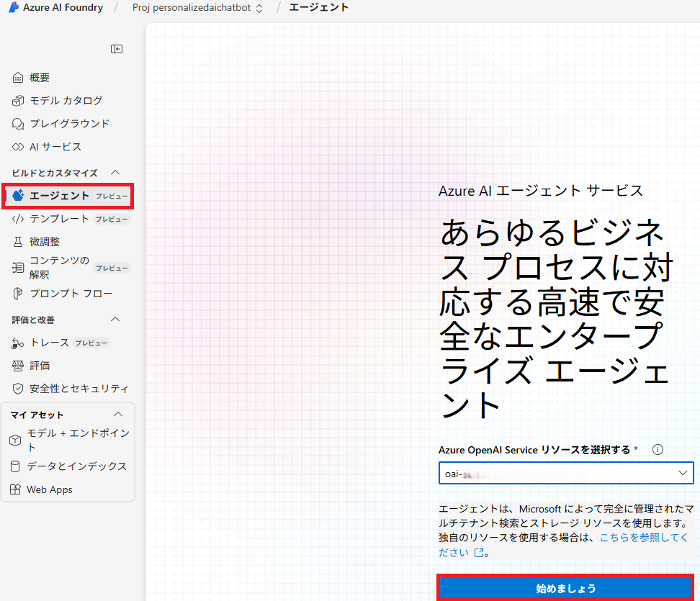Click the Azure AI Foundry breadcrumb link
Screen dimensions: 700x601
tap(63, 8)
